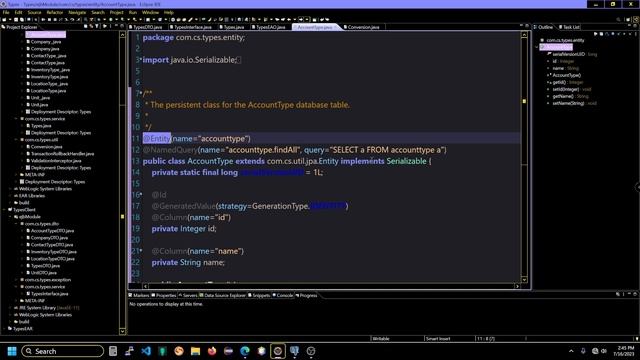This screenshot has height=360, width=640.
Task: Switch to the Conversion.java editor tab
Action: (362, 27)
